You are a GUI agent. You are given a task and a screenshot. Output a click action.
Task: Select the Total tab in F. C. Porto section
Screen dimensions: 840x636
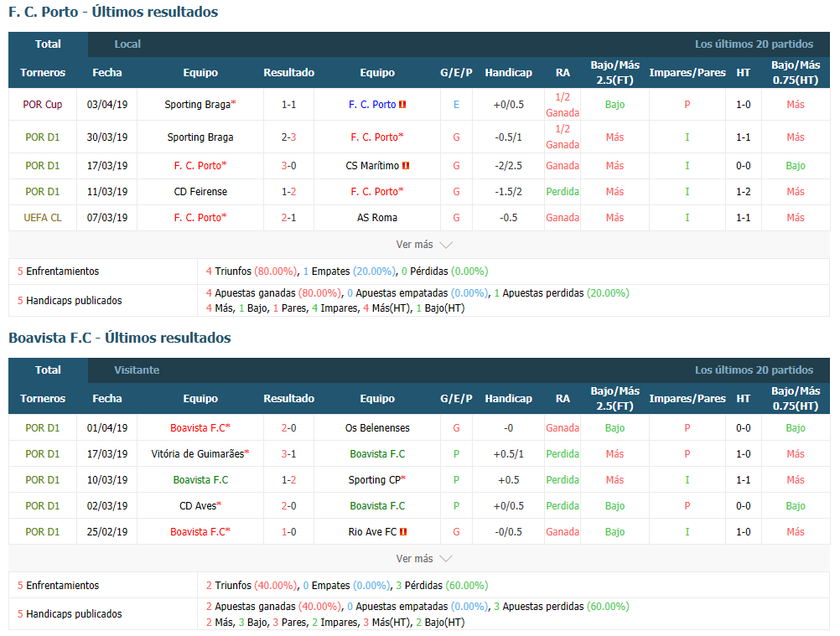click(x=49, y=44)
